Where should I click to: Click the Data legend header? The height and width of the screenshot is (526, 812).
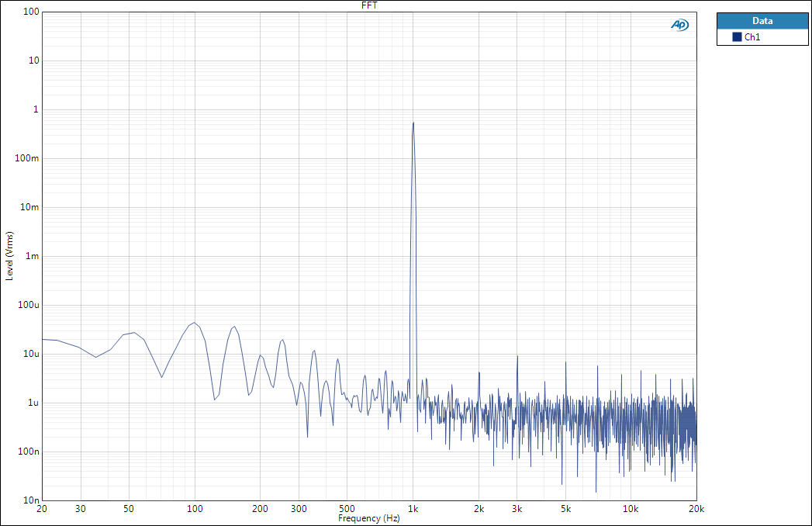click(762, 21)
